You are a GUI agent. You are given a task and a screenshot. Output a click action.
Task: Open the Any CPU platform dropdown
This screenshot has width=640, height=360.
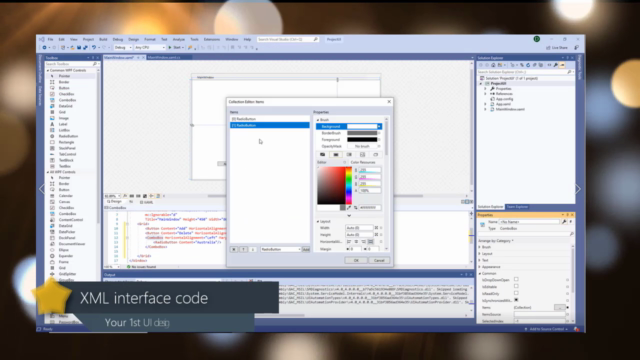click(149, 48)
